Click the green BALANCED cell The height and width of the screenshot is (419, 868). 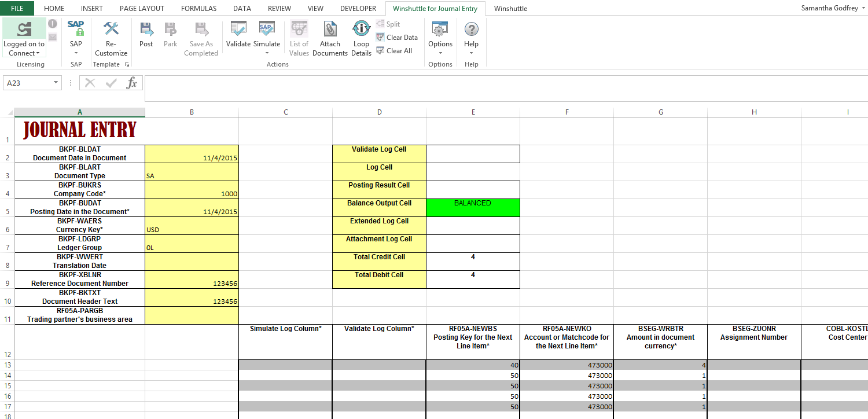click(473, 208)
